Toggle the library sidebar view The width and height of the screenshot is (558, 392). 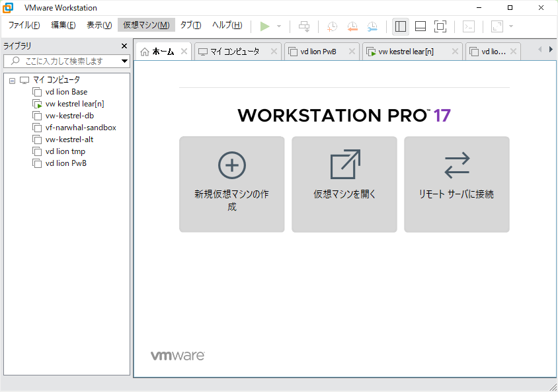click(400, 26)
